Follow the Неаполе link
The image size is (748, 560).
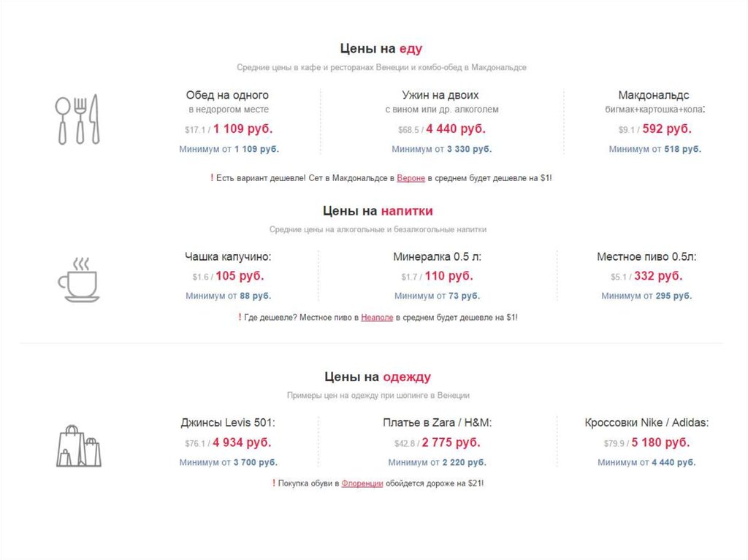pos(377,318)
